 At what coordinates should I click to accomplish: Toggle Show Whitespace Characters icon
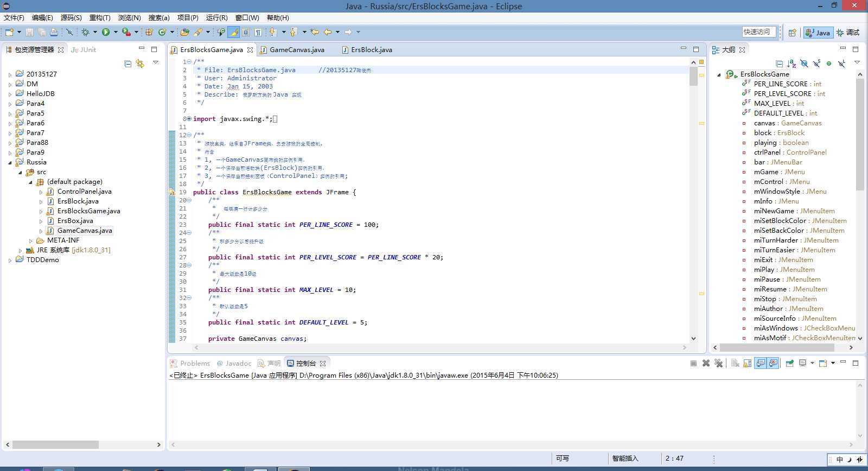[258, 33]
